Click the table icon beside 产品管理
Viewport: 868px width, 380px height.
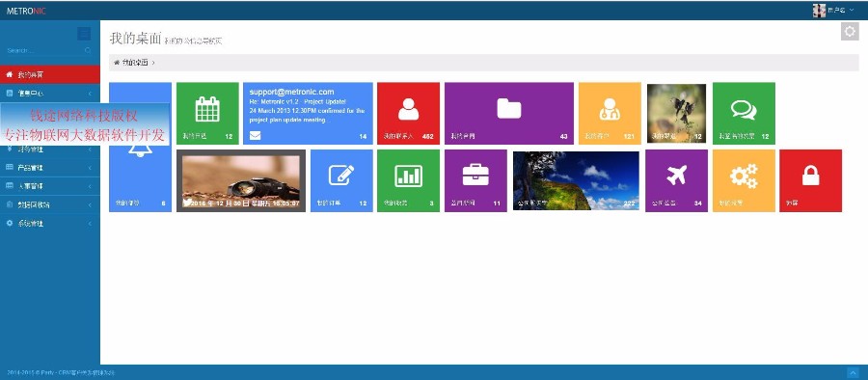pos(10,167)
